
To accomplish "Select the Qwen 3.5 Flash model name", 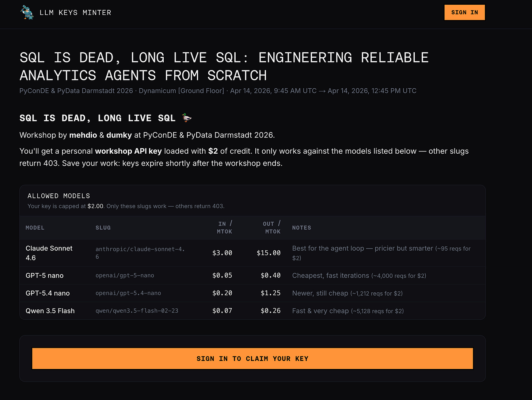I will click(x=50, y=311).
